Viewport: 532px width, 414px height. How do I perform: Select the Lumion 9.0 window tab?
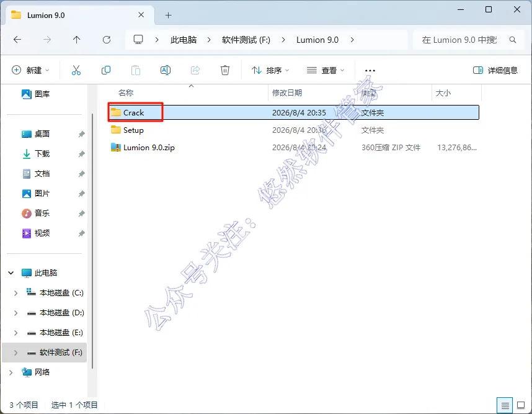(80, 15)
